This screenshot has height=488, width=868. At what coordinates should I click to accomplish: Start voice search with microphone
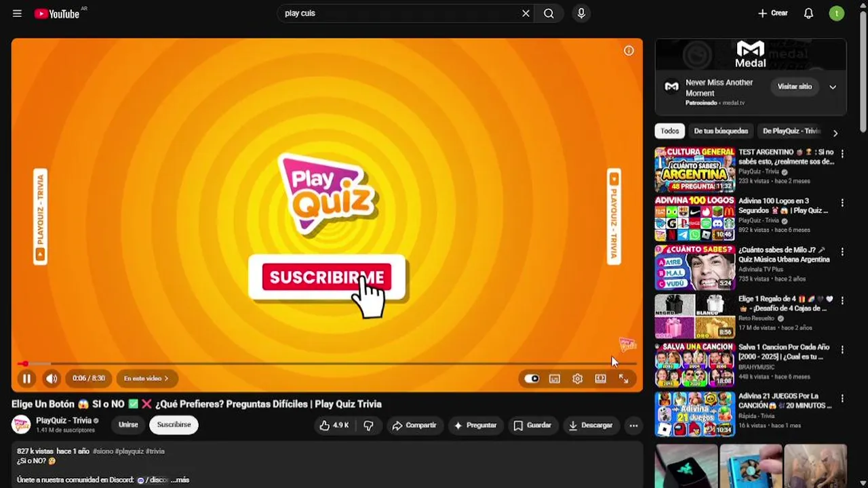click(x=581, y=14)
